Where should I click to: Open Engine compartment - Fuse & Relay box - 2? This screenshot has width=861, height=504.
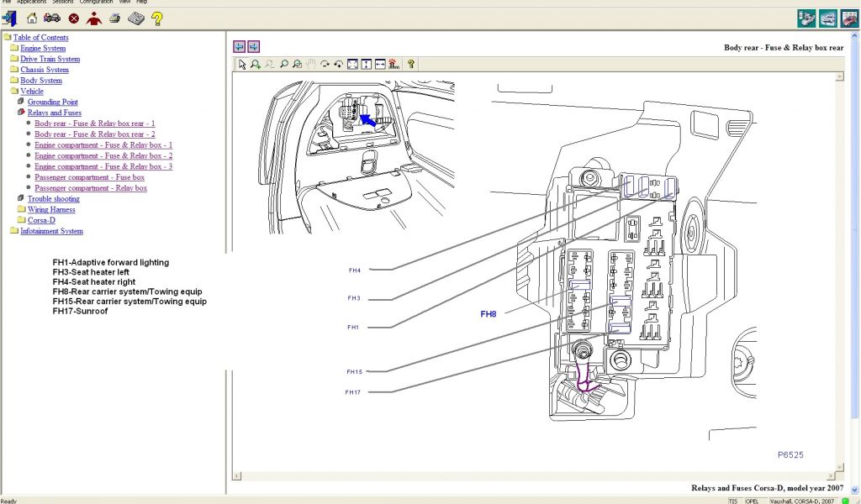pos(103,155)
